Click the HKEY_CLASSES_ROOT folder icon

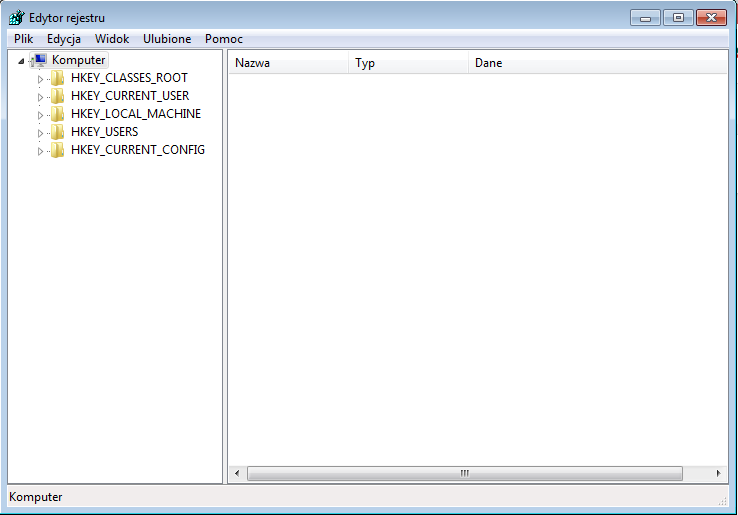click(x=58, y=78)
